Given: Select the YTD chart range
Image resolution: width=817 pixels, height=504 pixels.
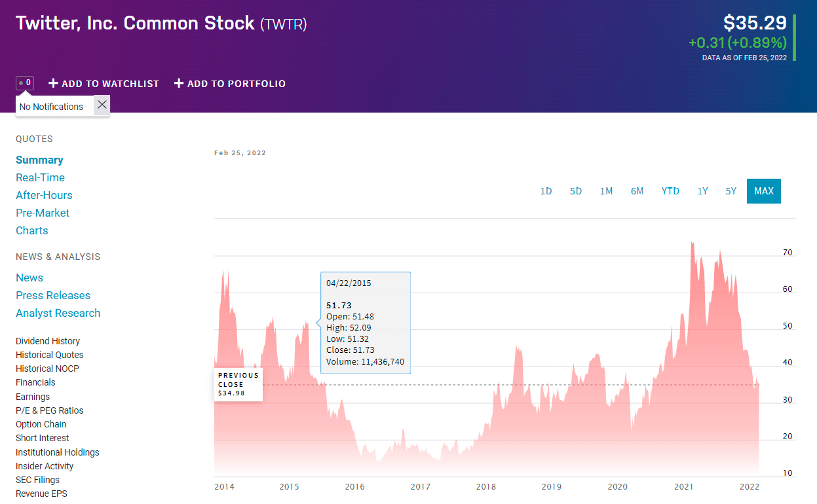Looking at the screenshot, I should [x=670, y=191].
